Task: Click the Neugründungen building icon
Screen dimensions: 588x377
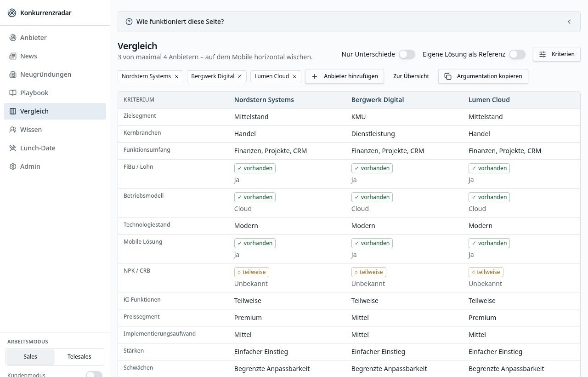Action: [x=13, y=74]
